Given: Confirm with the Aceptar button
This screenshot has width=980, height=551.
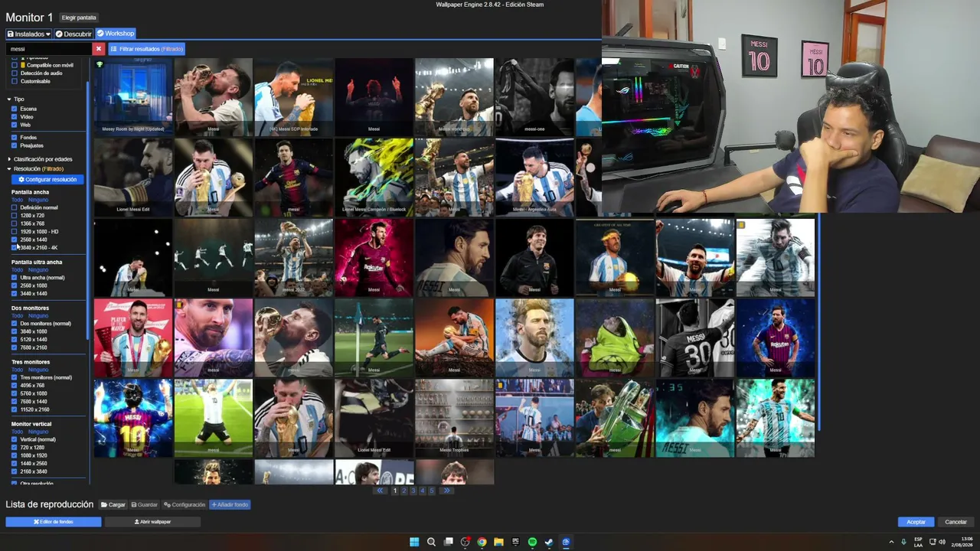Looking at the screenshot, I should 916,522.
